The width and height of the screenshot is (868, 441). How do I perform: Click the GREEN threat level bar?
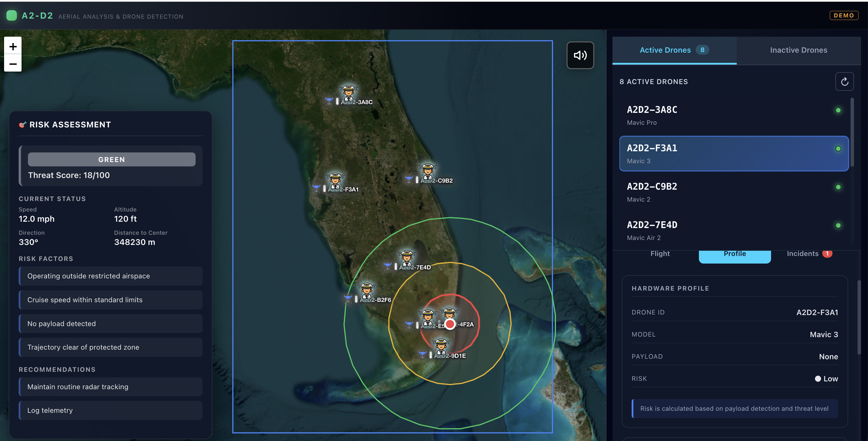point(111,160)
